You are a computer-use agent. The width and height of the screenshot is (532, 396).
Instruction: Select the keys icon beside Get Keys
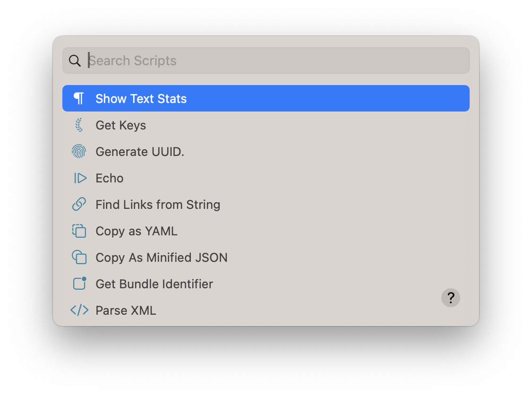tap(79, 125)
